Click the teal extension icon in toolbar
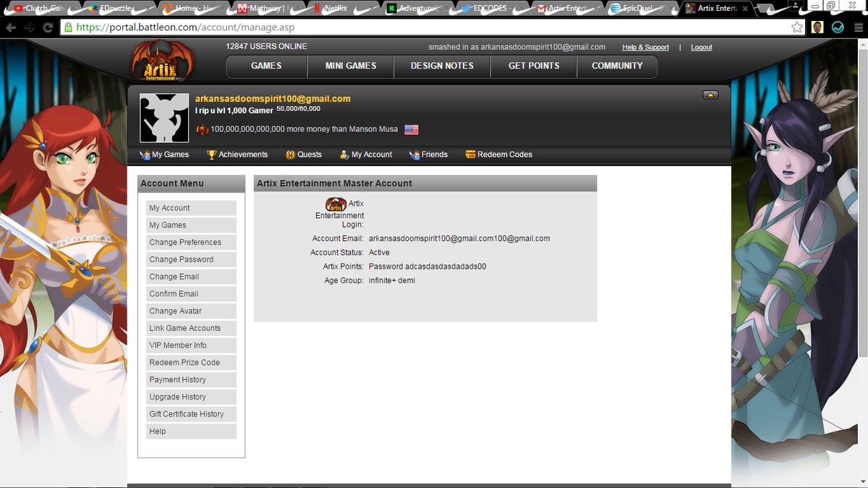Viewport: 868px width, 488px height. pos(838,28)
